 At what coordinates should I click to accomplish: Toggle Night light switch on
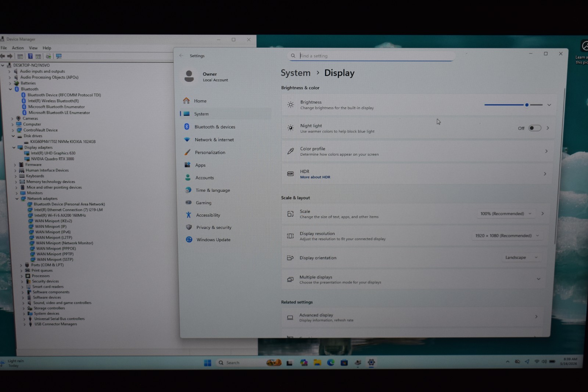(x=535, y=128)
